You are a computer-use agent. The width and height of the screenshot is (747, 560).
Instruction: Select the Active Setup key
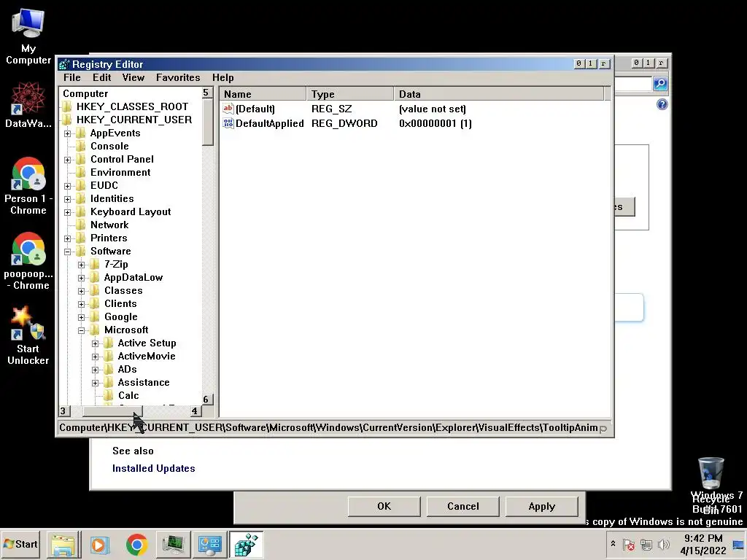pyautogui.click(x=147, y=343)
